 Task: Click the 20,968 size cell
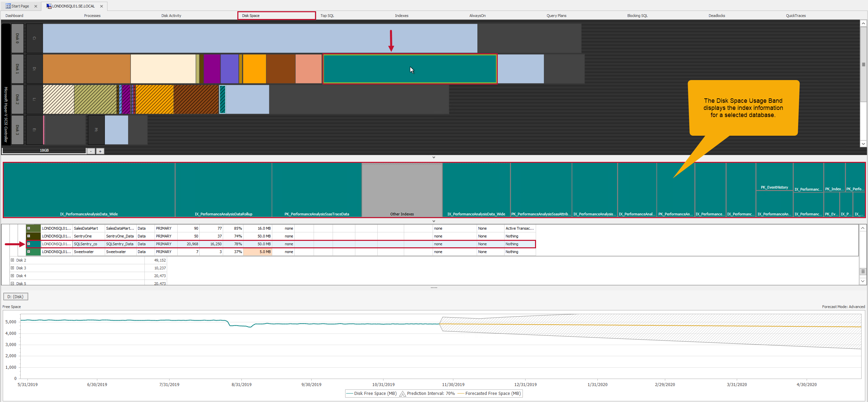(188, 244)
